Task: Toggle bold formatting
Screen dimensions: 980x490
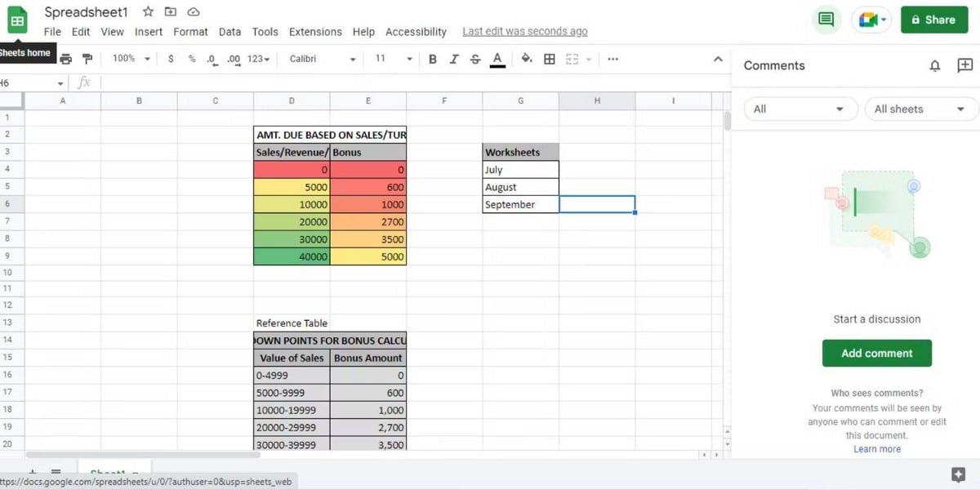Action: 433,59
